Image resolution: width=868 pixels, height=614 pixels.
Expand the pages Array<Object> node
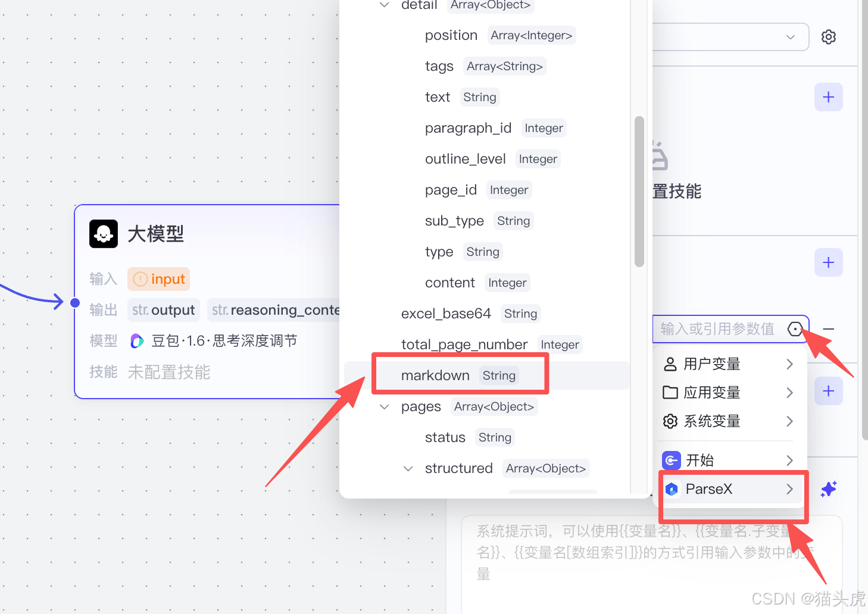[x=384, y=406]
